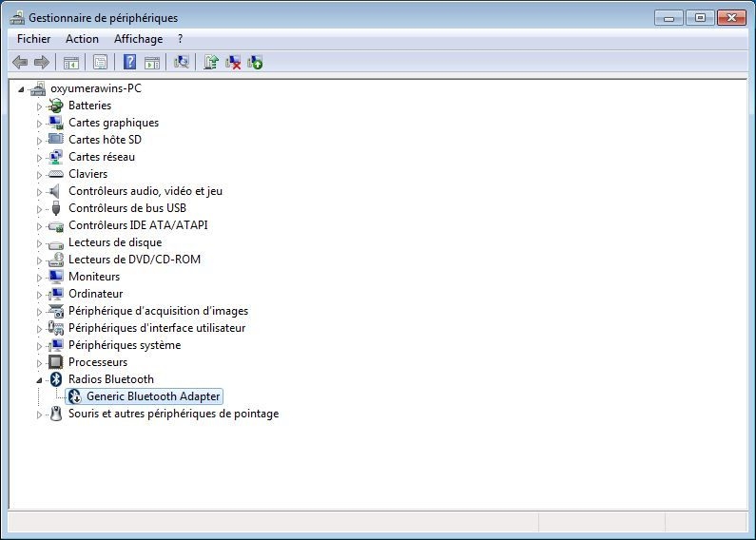This screenshot has height=540, width=756.
Task: Click Update driver software toolbar icon
Action: point(211,62)
